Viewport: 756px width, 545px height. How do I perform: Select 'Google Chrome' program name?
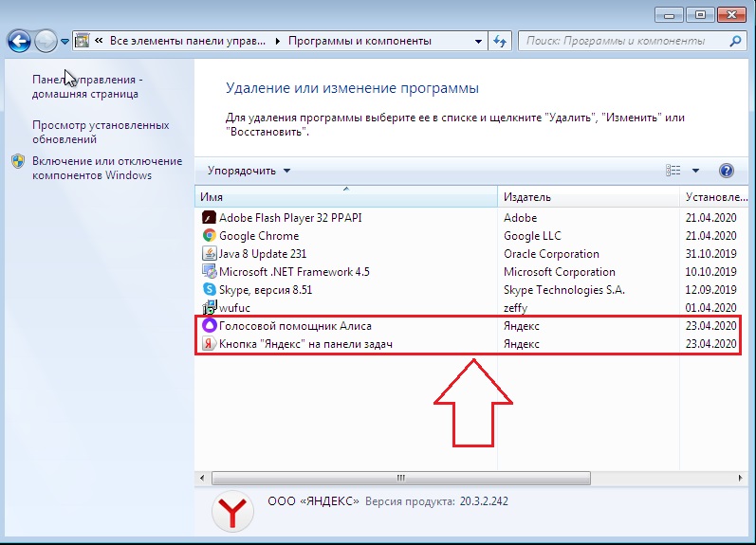(x=259, y=236)
